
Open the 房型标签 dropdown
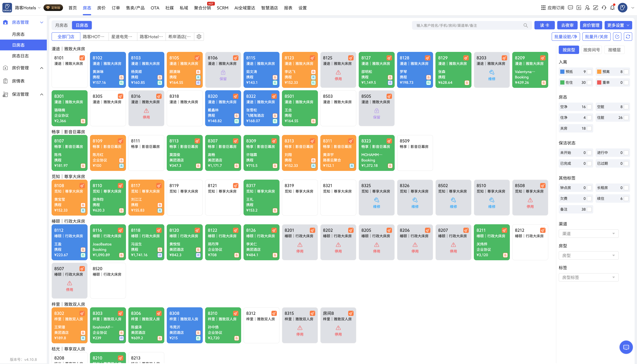(589, 277)
